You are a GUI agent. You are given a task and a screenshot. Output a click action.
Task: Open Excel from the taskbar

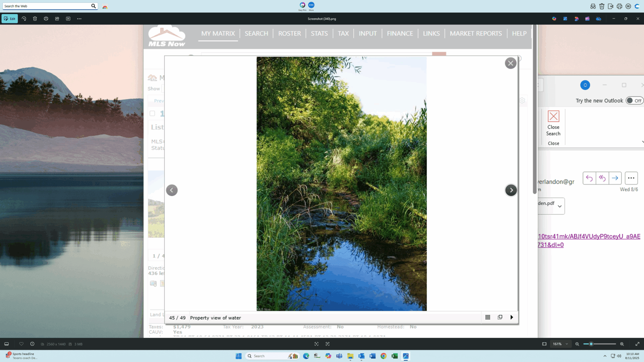click(x=394, y=356)
